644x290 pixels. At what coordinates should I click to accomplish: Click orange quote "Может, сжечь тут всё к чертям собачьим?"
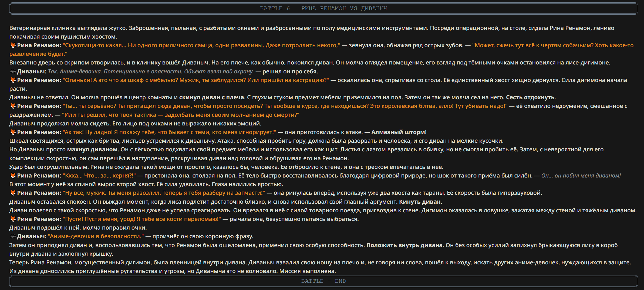tap(533, 45)
